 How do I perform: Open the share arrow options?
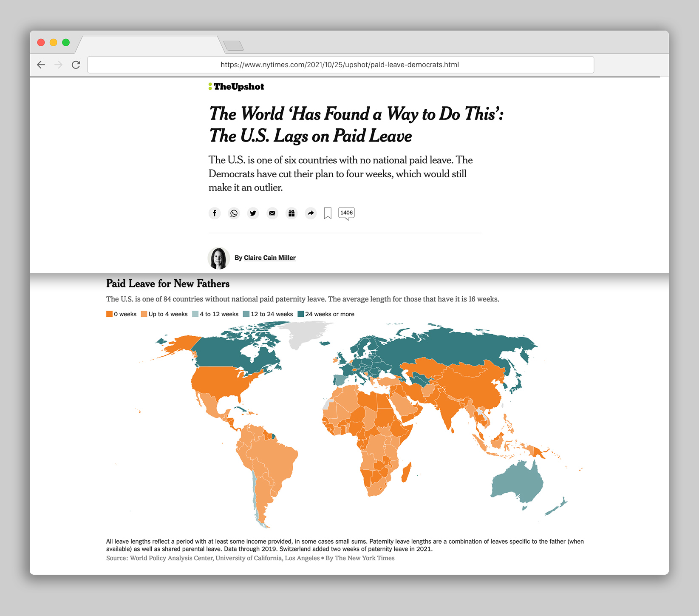[311, 213]
